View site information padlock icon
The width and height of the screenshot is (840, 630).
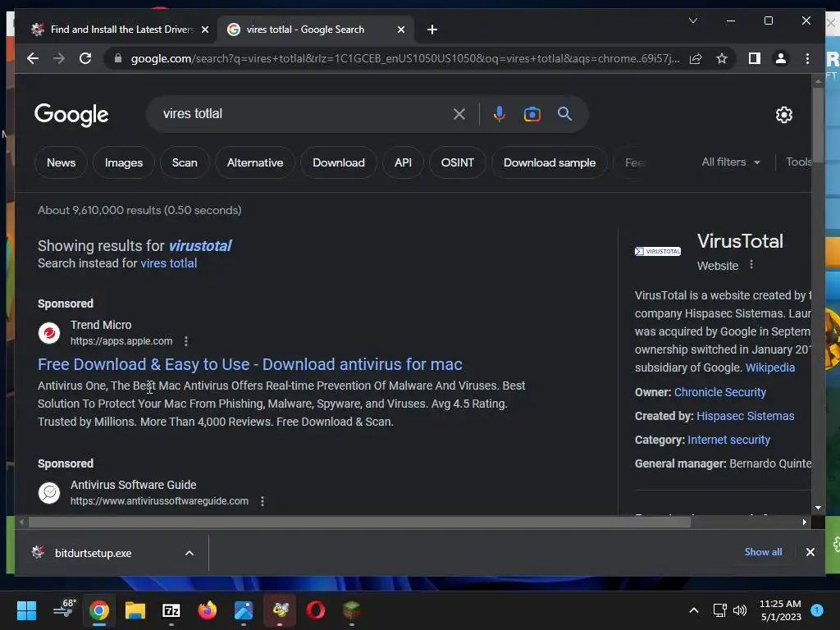point(118,58)
